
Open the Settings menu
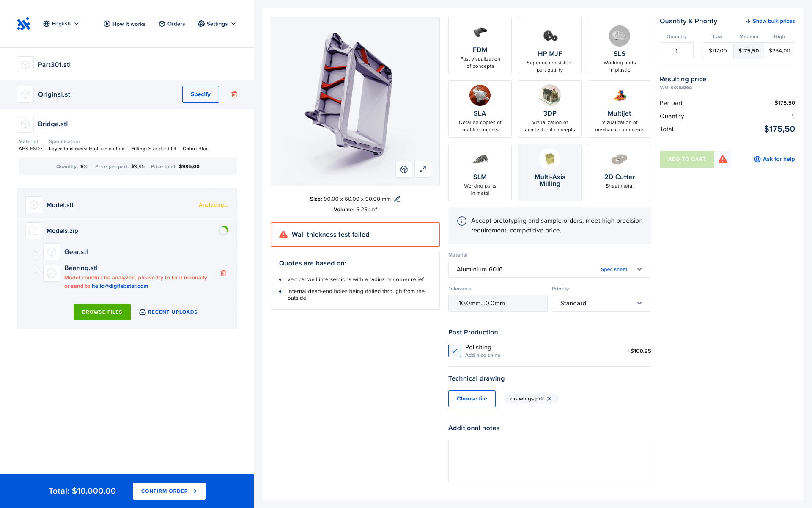pos(217,24)
